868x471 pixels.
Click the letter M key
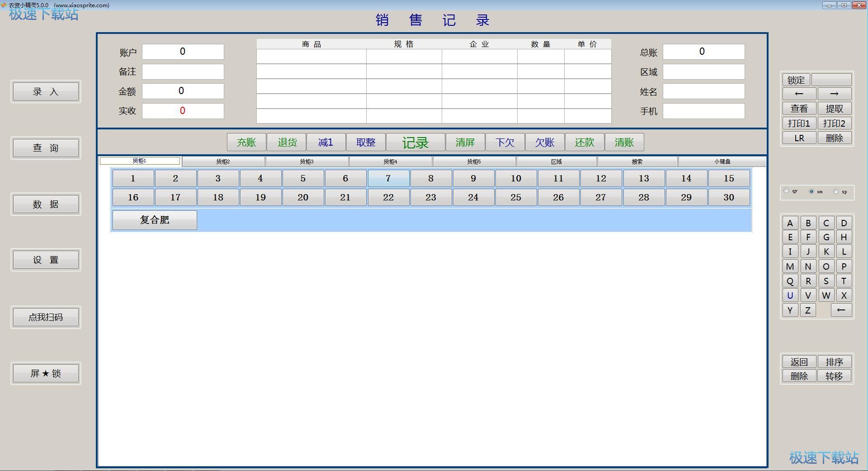pos(790,266)
